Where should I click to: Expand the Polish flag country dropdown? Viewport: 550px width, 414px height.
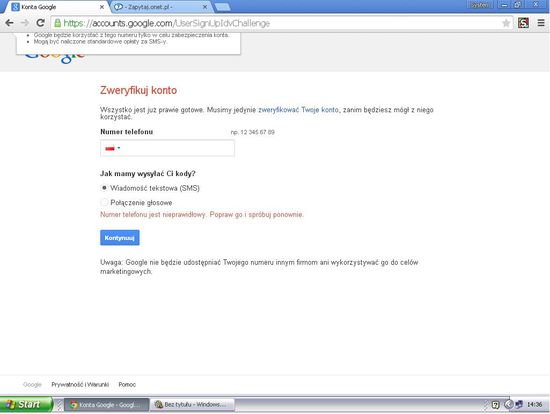click(x=112, y=148)
